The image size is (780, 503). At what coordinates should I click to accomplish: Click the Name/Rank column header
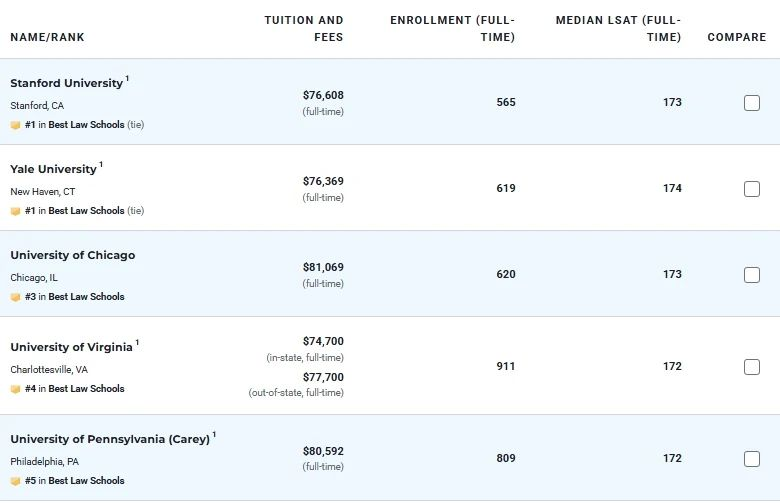[47, 38]
